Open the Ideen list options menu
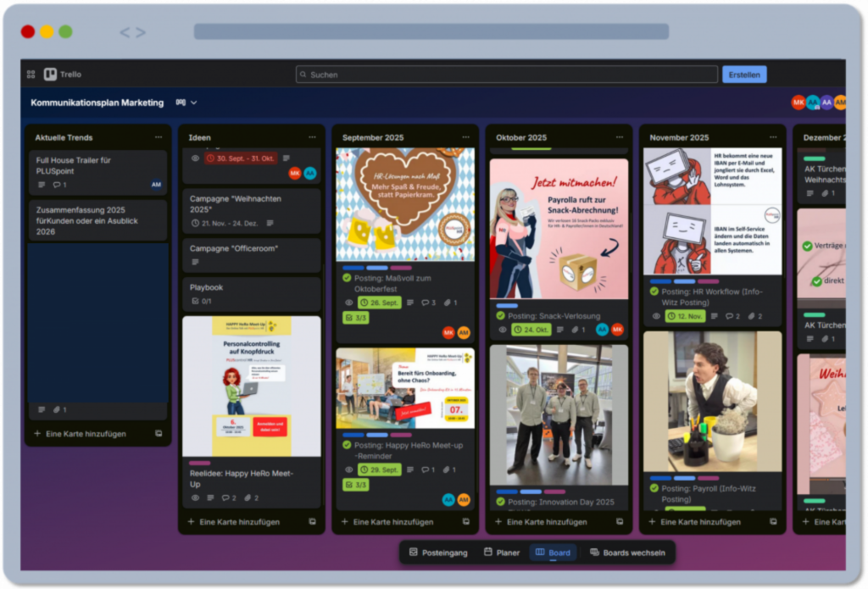The width and height of the screenshot is (868, 589). click(x=312, y=137)
